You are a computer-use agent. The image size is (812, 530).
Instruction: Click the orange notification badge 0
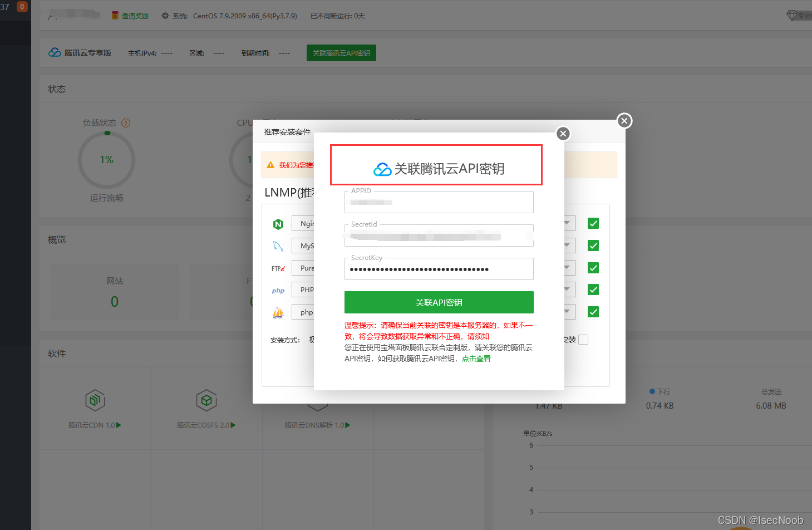(x=22, y=7)
